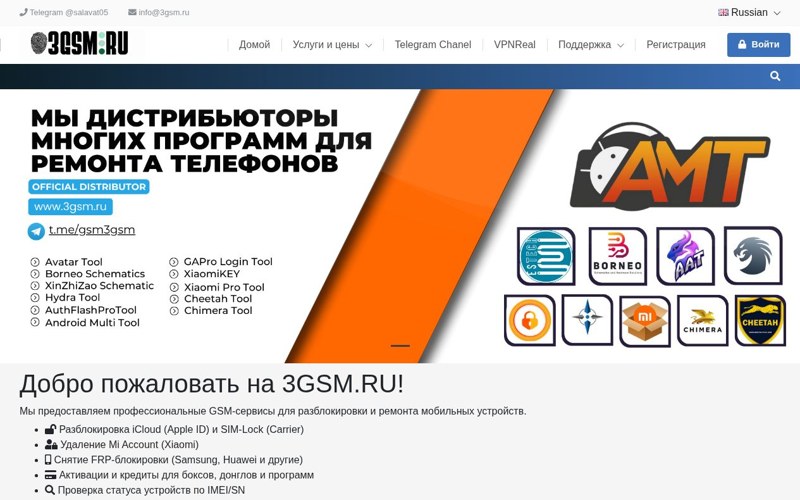Click the 3GSM.RU site logo

point(80,43)
